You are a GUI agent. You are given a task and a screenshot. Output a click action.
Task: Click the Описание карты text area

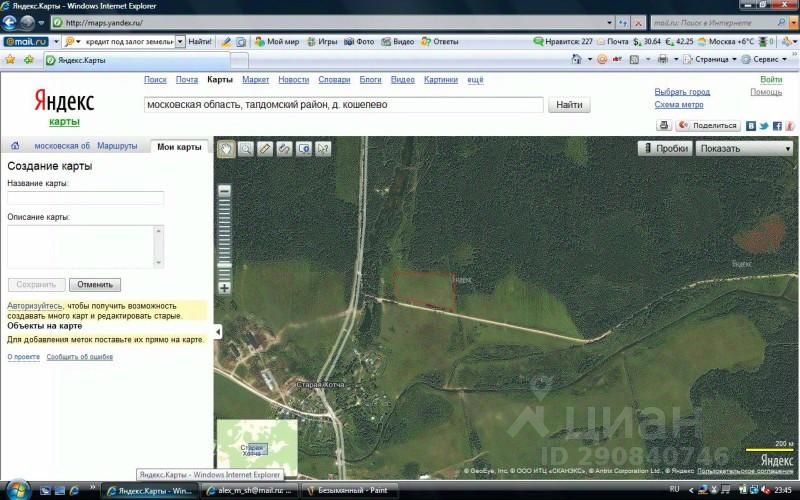pyautogui.click(x=86, y=247)
